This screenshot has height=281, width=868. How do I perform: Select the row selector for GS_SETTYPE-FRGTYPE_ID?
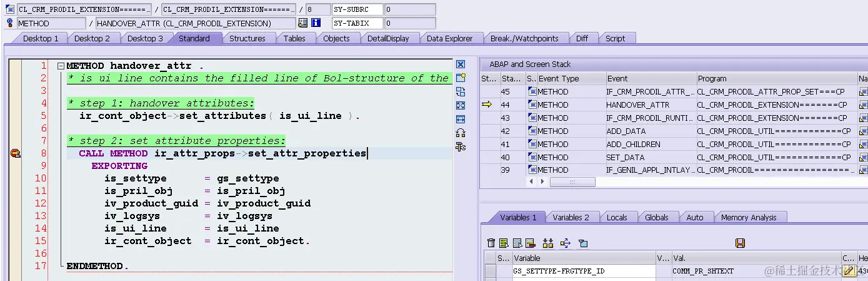491,271
